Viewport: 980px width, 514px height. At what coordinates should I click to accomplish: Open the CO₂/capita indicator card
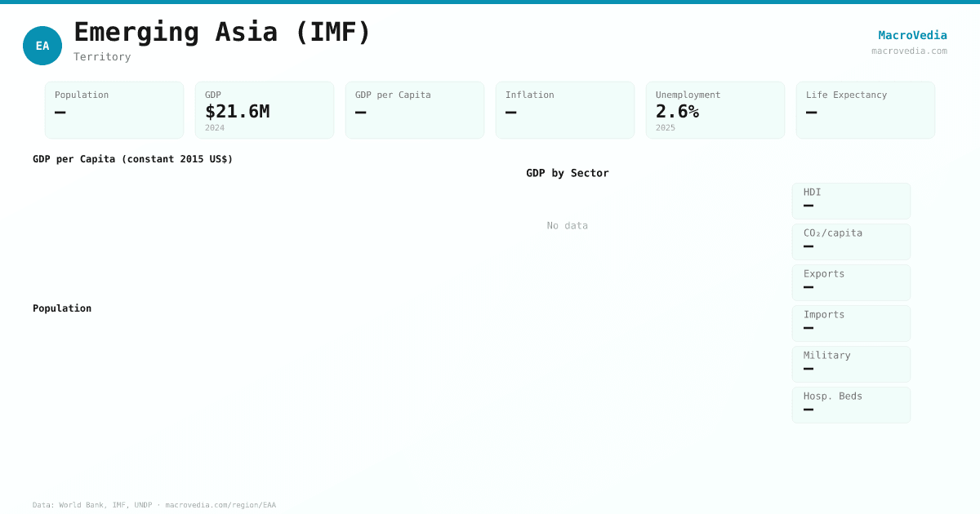pyautogui.click(x=851, y=241)
